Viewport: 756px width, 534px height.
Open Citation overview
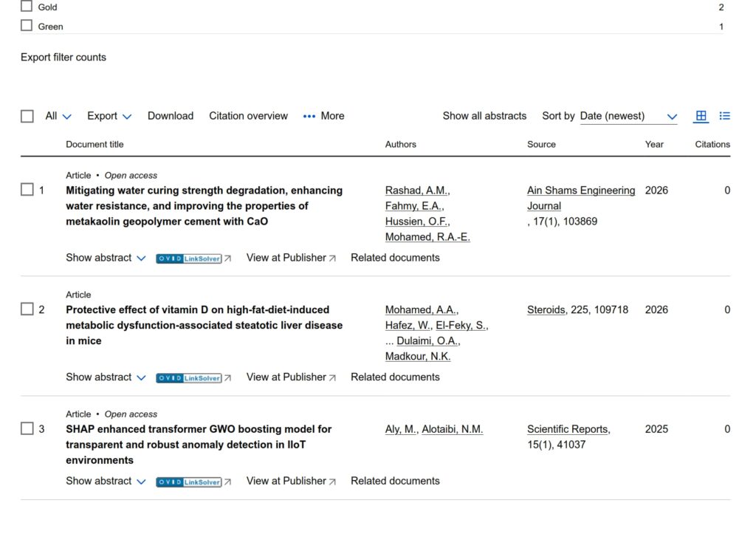248,116
